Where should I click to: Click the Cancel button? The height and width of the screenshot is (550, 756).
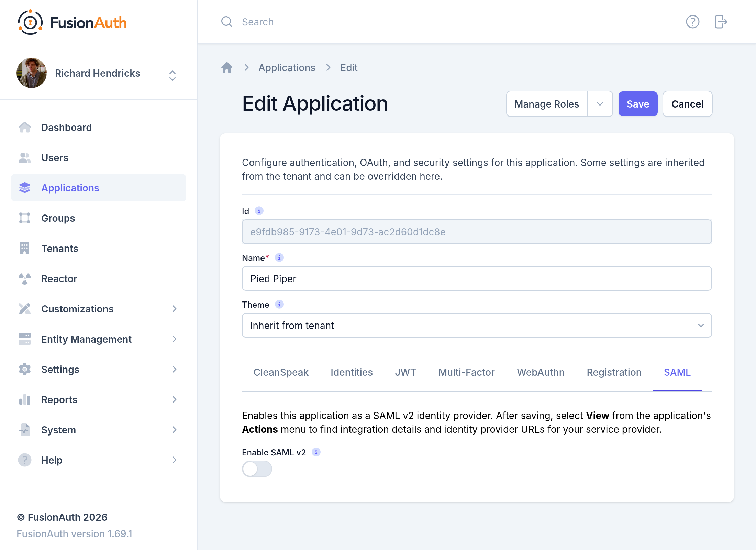[x=687, y=104]
